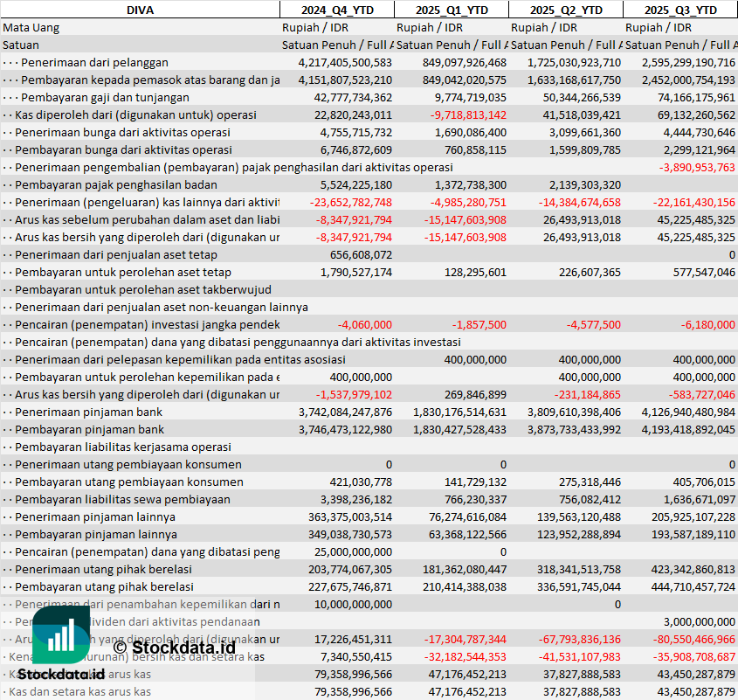The height and width of the screenshot is (700, 738).
Task: Click negative value -3,890,953,763
Action: pyautogui.click(x=697, y=167)
